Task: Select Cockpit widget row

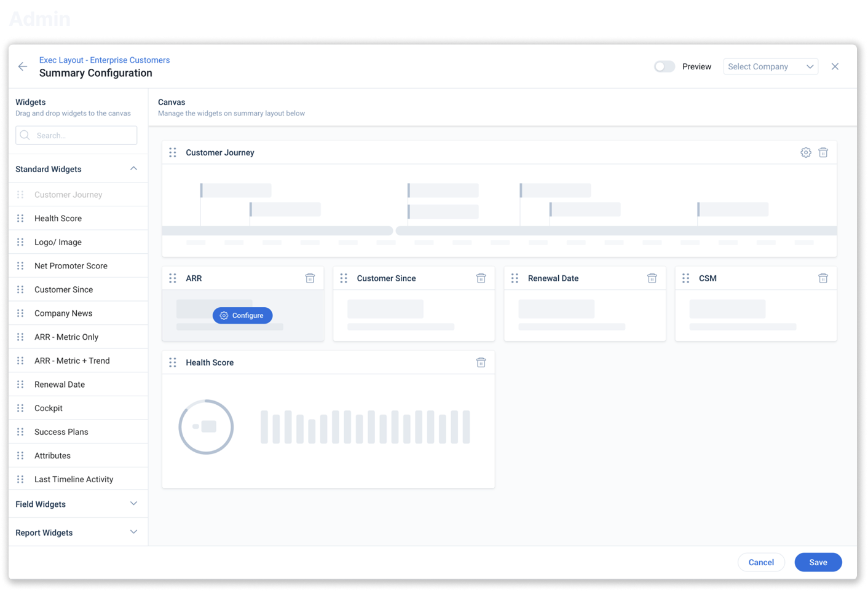Action: (x=78, y=408)
